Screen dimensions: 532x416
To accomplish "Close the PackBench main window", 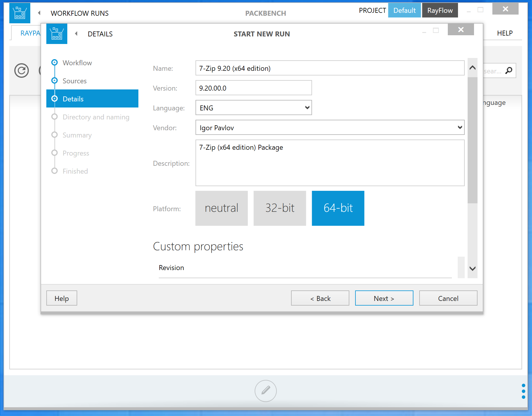I will coord(505,9).
